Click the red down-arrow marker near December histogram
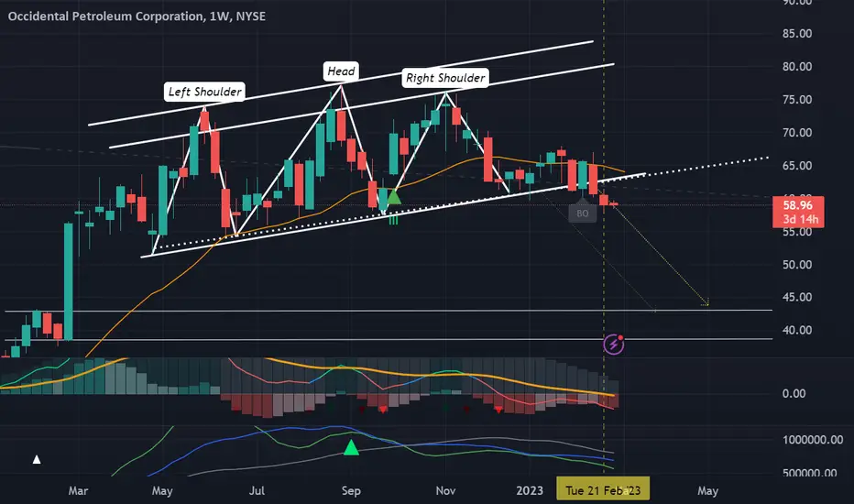Screen dimensions: 854x504 pos(498,410)
